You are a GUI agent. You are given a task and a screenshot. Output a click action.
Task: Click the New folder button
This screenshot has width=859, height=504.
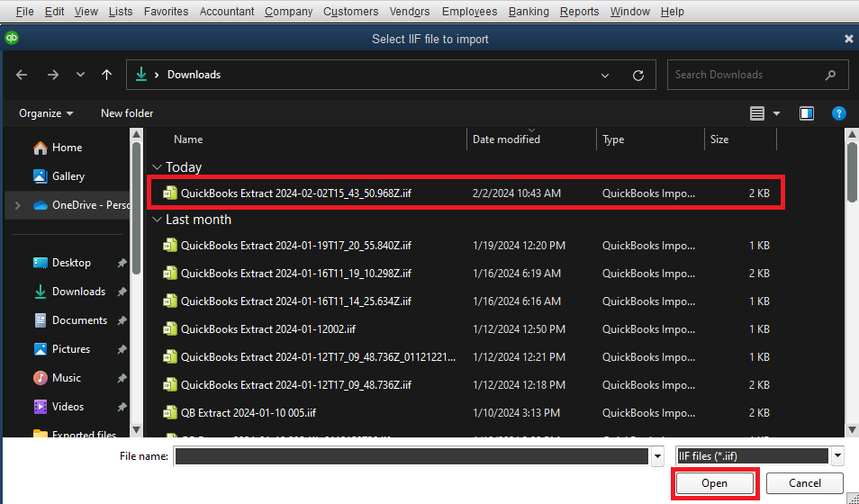click(x=127, y=113)
